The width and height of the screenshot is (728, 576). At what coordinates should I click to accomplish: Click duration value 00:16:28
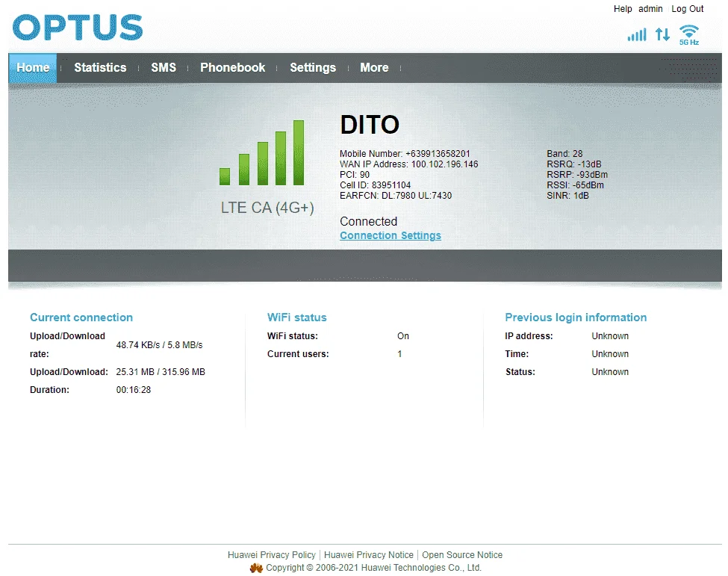134,390
